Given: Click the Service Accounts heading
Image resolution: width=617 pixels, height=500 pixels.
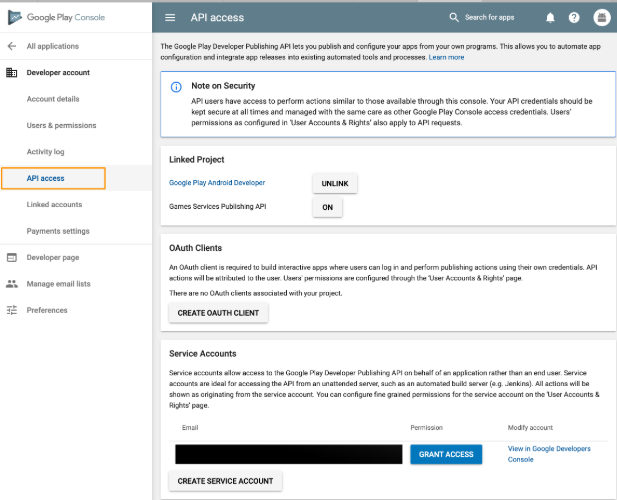Looking at the screenshot, I should (203, 353).
